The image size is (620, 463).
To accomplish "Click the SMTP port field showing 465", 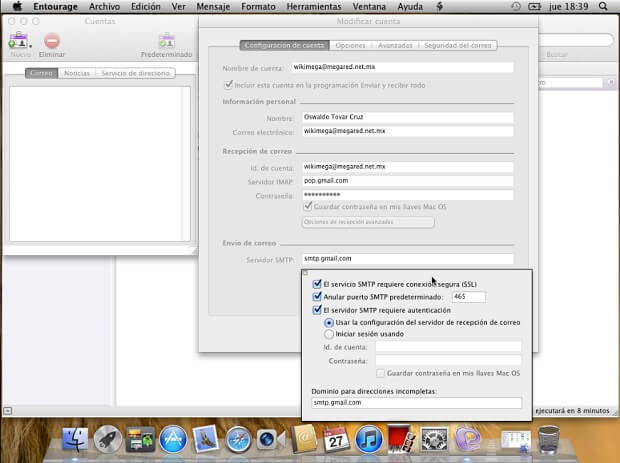I will tap(469, 297).
